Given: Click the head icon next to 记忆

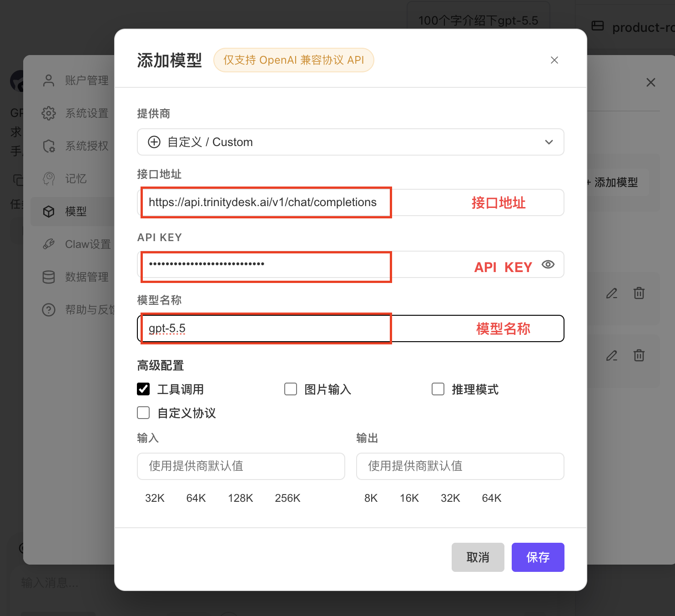Looking at the screenshot, I should [x=49, y=179].
